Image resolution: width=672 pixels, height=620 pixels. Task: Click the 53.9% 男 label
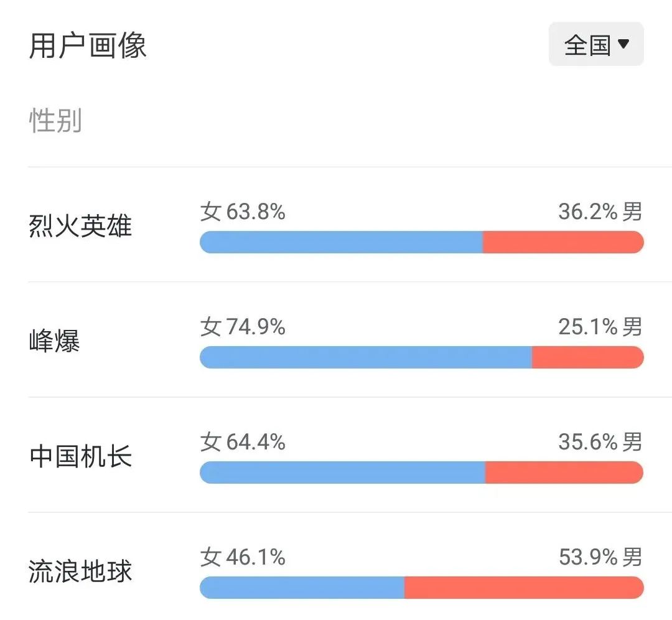coord(600,557)
